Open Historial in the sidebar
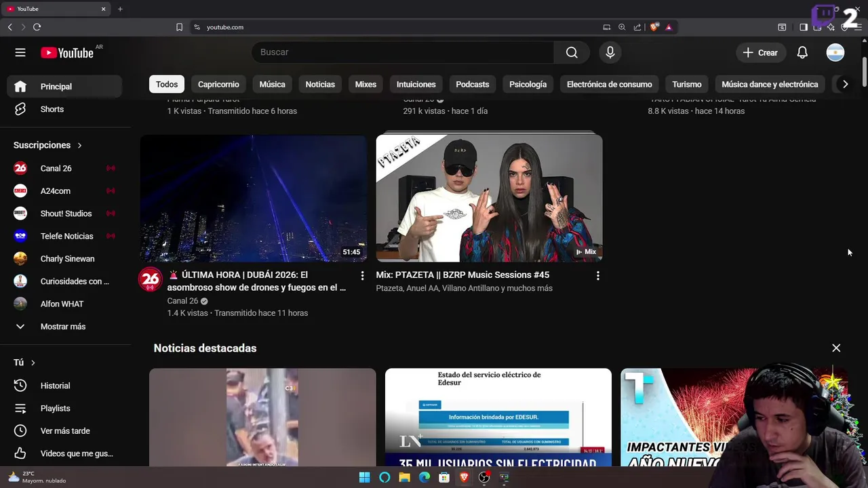The height and width of the screenshot is (488, 868). pyautogui.click(x=64, y=386)
